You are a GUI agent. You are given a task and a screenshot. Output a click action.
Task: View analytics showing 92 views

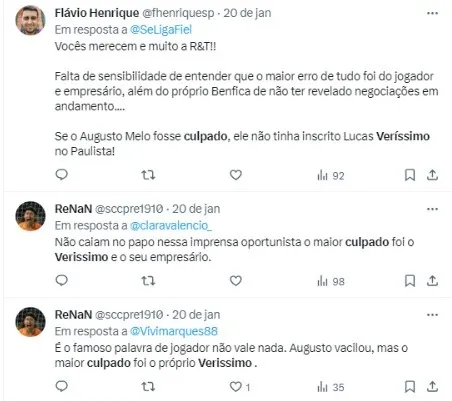coord(331,175)
